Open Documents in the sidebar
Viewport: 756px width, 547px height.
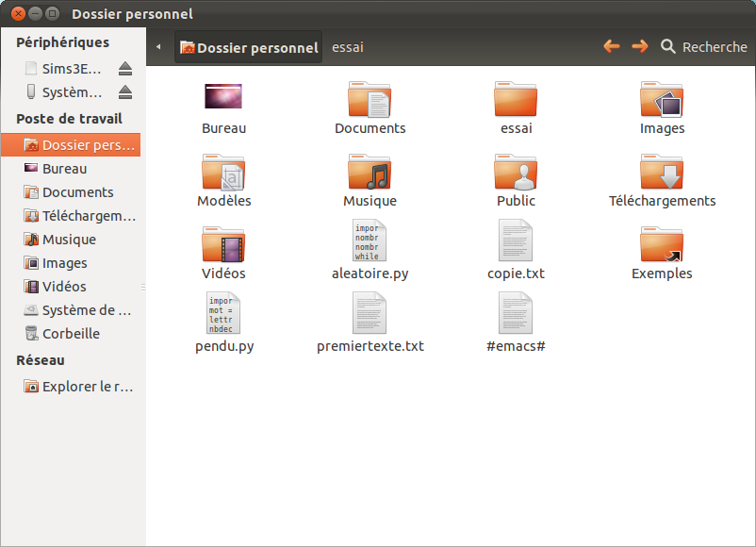click(x=71, y=192)
